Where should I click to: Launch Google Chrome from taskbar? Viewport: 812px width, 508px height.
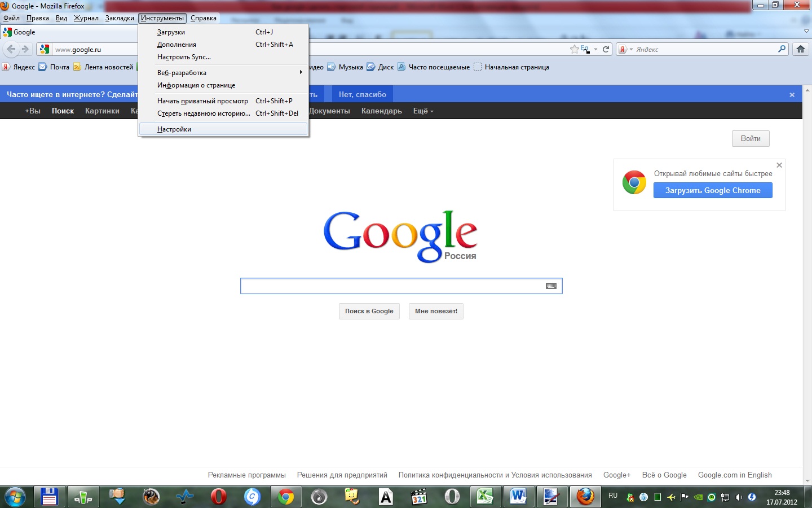pos(286,497)
